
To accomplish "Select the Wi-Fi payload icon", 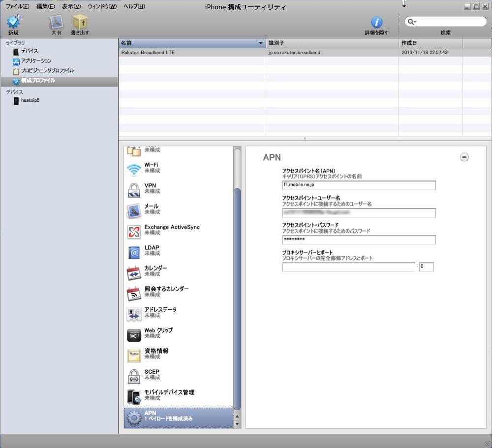I will [134, 170].
